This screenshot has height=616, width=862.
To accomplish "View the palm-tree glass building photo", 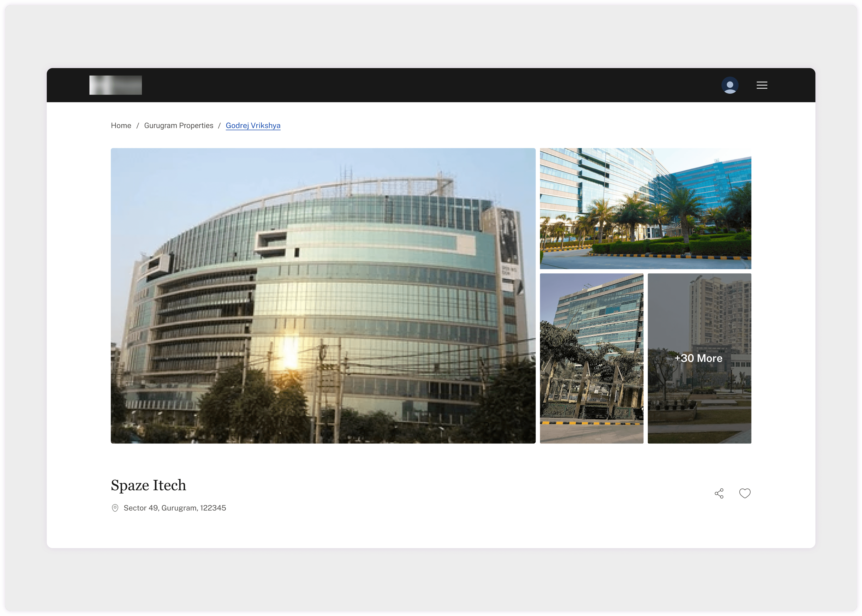I will tap(645, 208).
